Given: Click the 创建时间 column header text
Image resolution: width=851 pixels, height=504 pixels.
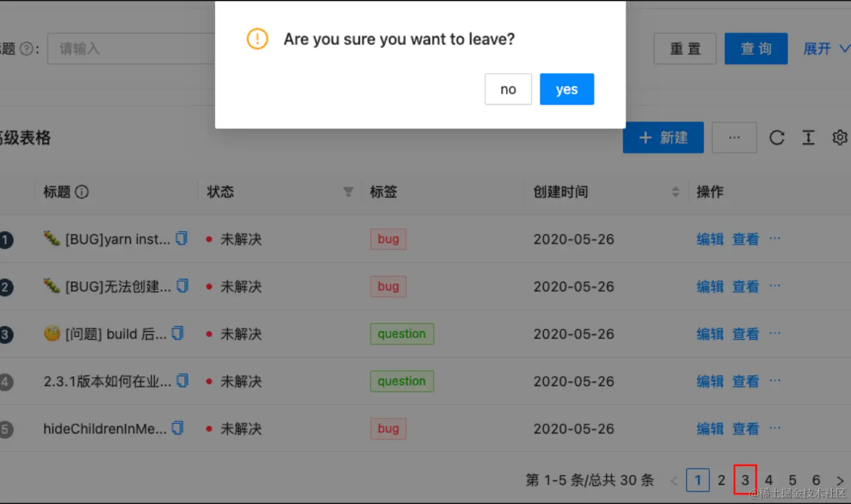Looking at the screenshot, I should (x=561, y=192).
